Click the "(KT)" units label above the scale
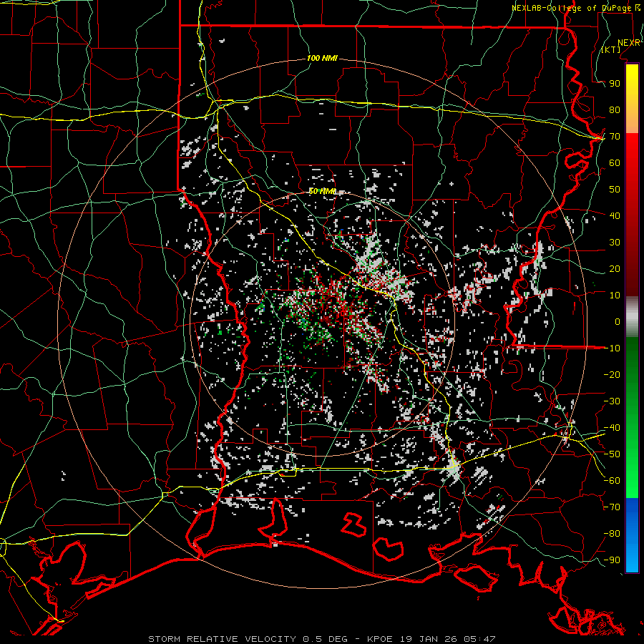644x644 pixels. 611,49
